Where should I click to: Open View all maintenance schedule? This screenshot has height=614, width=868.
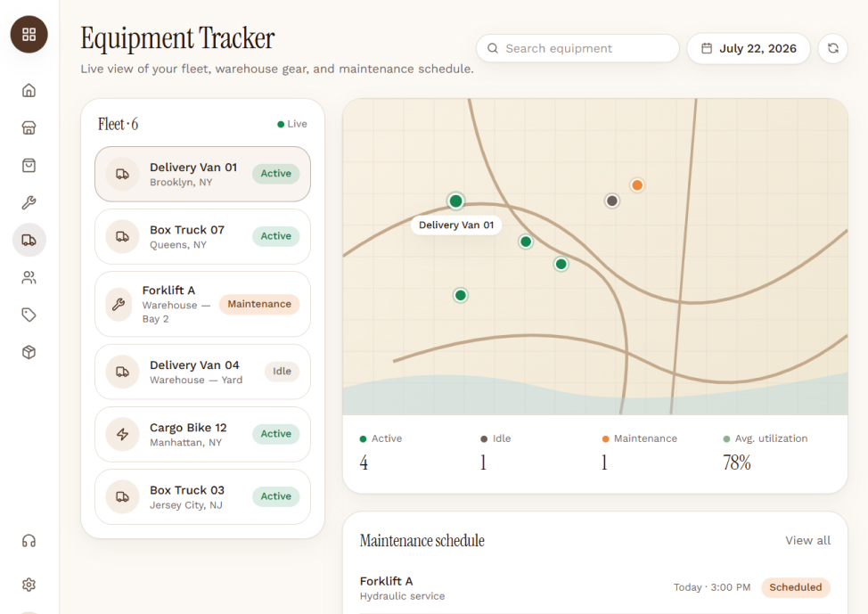[807, 540]
